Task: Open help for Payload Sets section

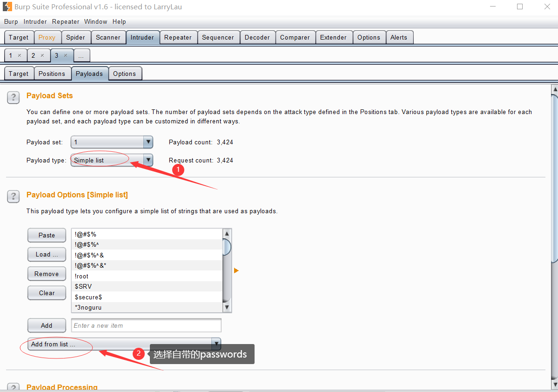Action: [x=13, y=97]
